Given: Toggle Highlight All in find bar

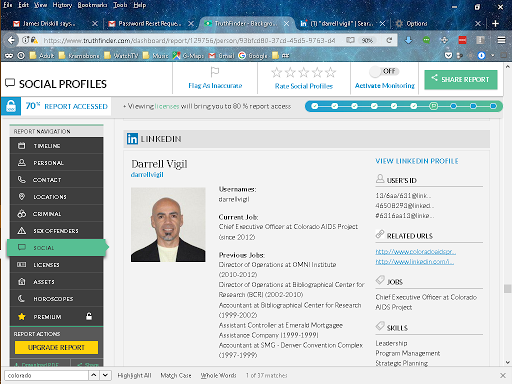Looking at the screenshot, I should tap(134, 375).
